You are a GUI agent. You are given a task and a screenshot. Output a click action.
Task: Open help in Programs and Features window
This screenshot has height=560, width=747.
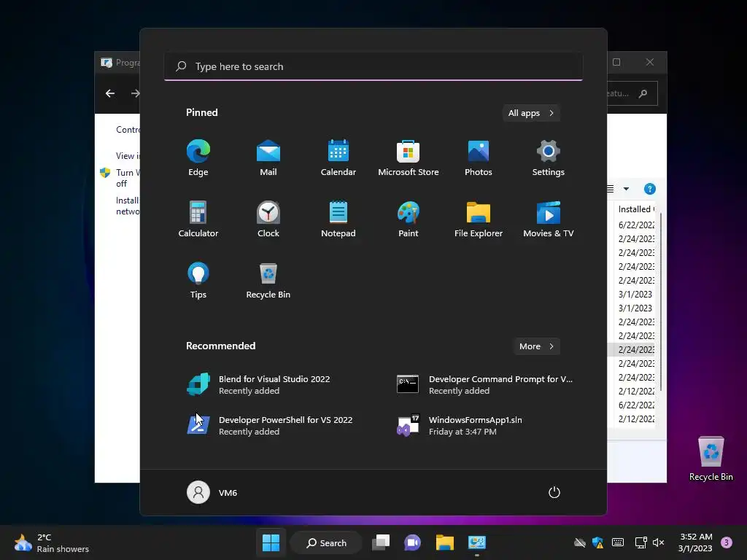[650, 189]
